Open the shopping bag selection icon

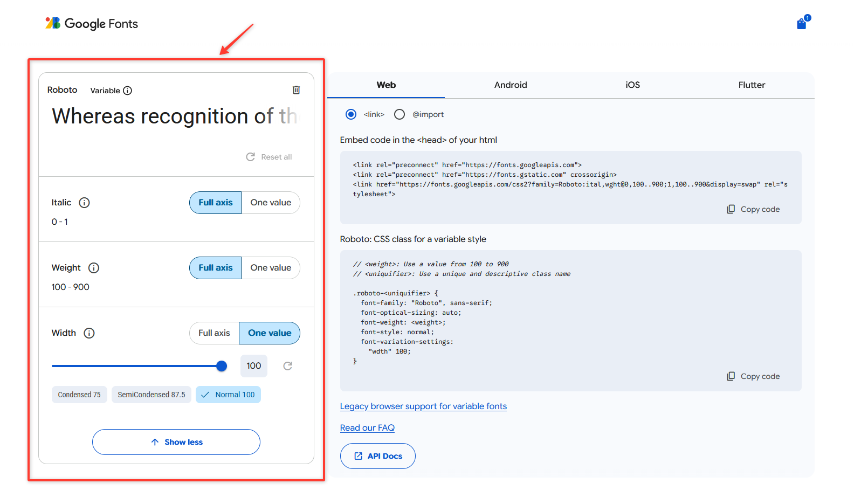click(x=802, y=24)
